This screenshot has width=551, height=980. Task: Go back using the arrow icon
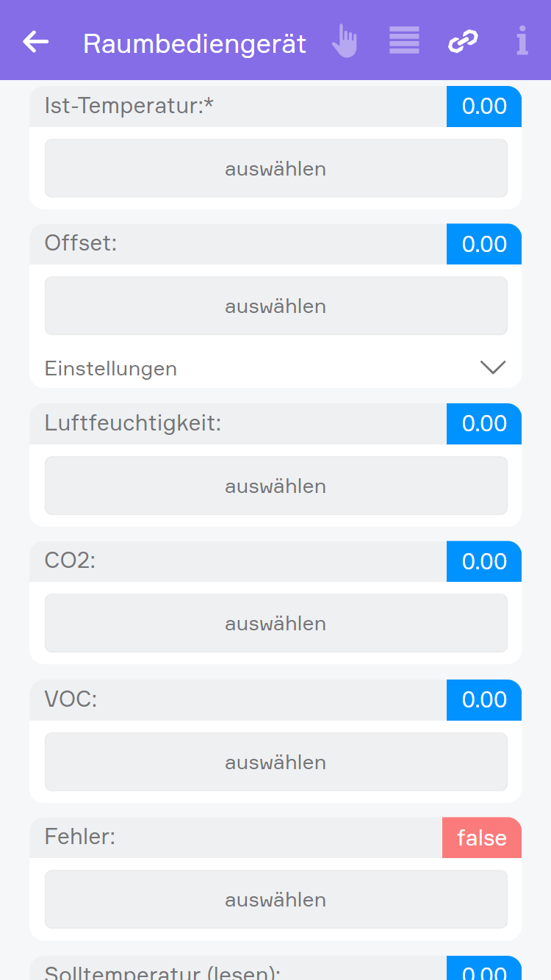[35, 42]
